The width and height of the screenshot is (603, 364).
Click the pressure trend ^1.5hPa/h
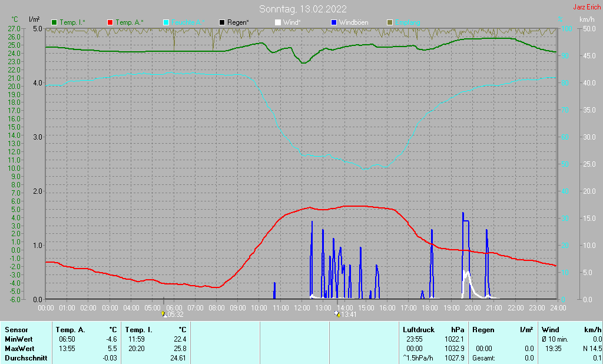tap(418, 358)
